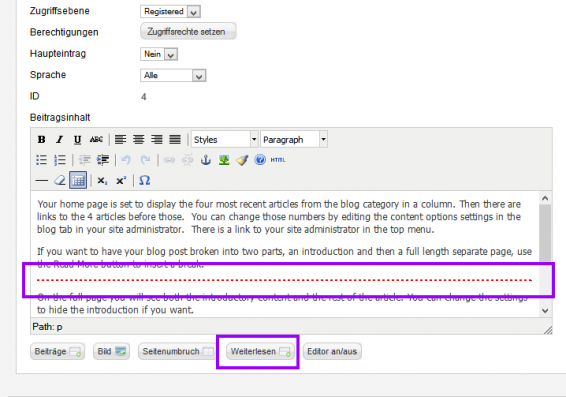Justify the text fully
The image size is (566, 397).
coord(175,139)
